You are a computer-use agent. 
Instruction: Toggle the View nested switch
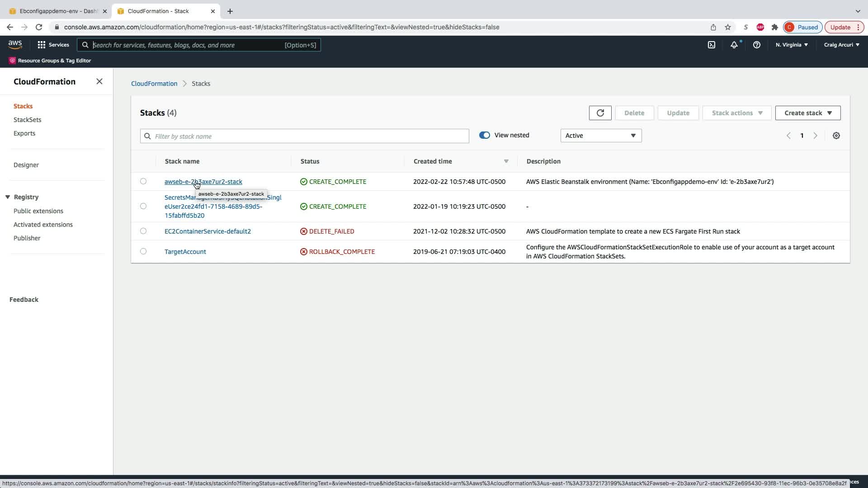484,135
